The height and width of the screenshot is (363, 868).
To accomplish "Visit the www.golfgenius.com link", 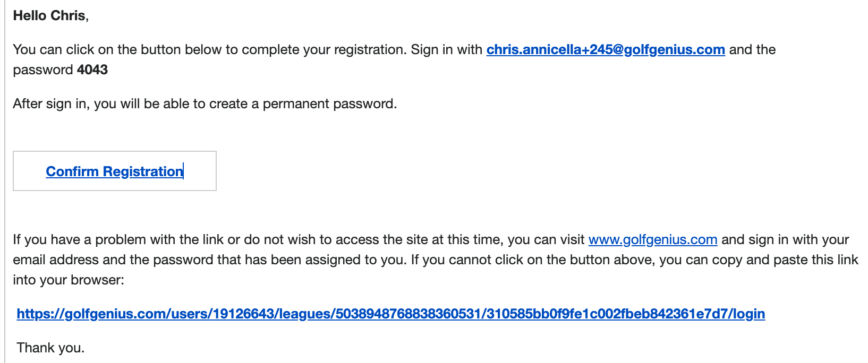I will (x=653, y=239).
